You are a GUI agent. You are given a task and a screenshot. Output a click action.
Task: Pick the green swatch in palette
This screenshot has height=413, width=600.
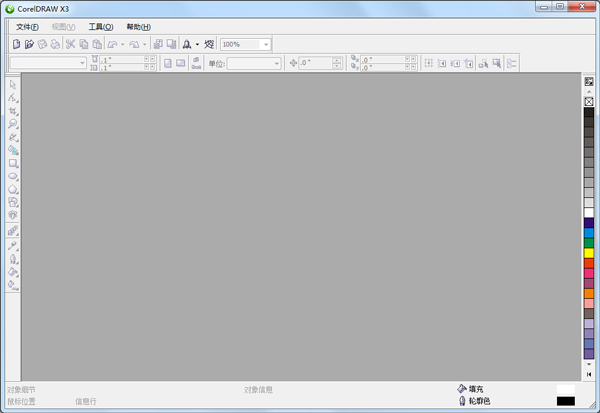point(589,243)
